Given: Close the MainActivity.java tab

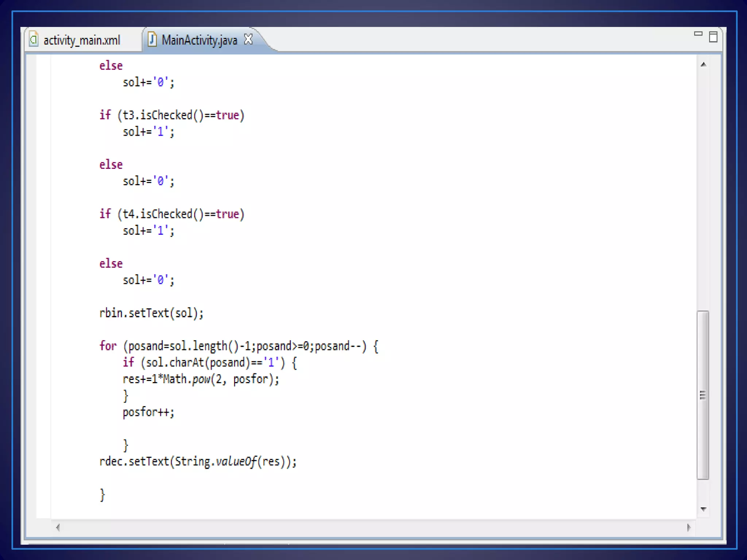Looking at the screenshot, I should point(248,39).
